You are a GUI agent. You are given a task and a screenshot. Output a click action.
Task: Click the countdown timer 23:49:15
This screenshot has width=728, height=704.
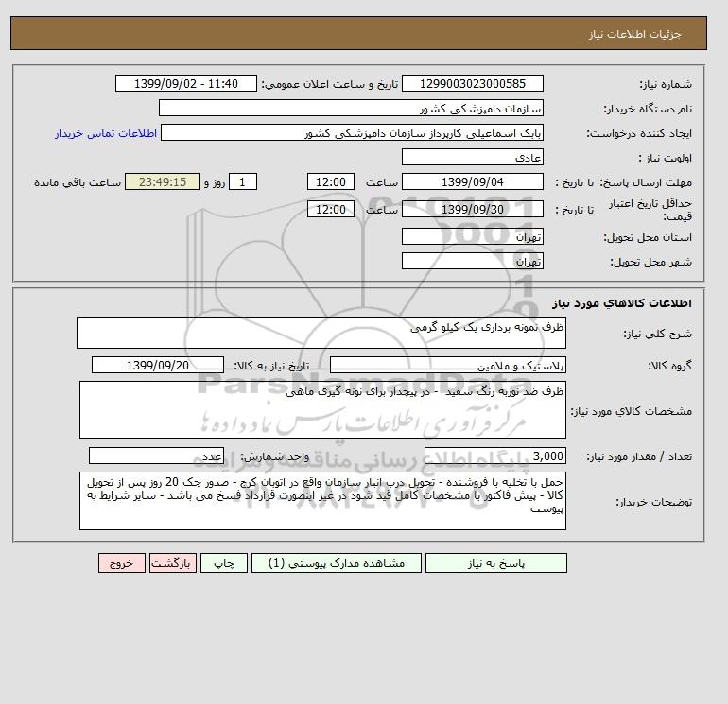pos(163,182)
